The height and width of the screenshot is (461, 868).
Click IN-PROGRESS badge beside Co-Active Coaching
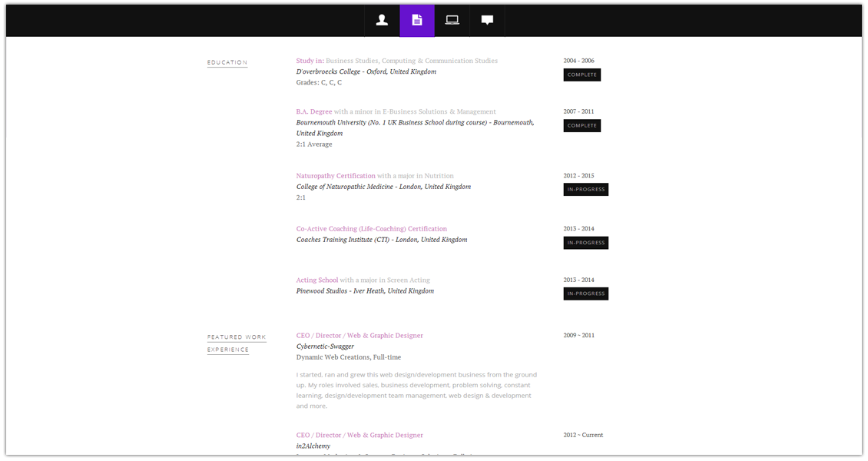tap(585, 243)
